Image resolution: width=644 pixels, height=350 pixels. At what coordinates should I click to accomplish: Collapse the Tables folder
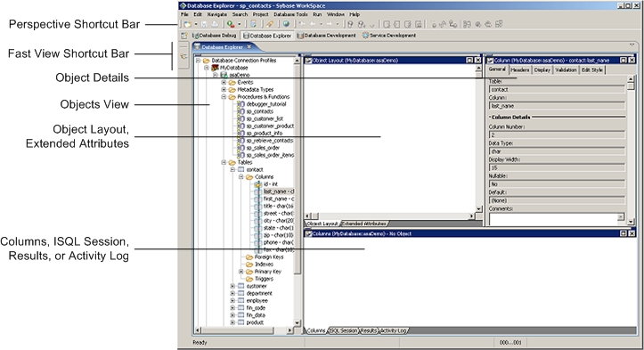coord(224,162)
